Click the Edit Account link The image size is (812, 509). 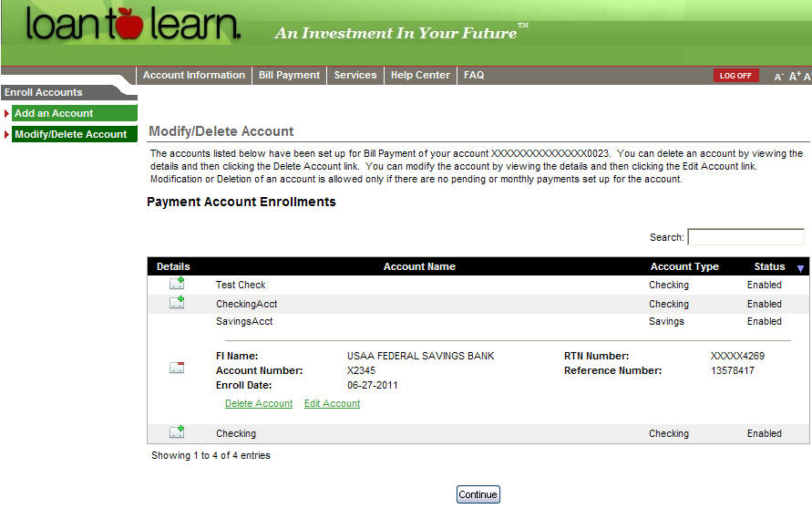pos(332,403)
